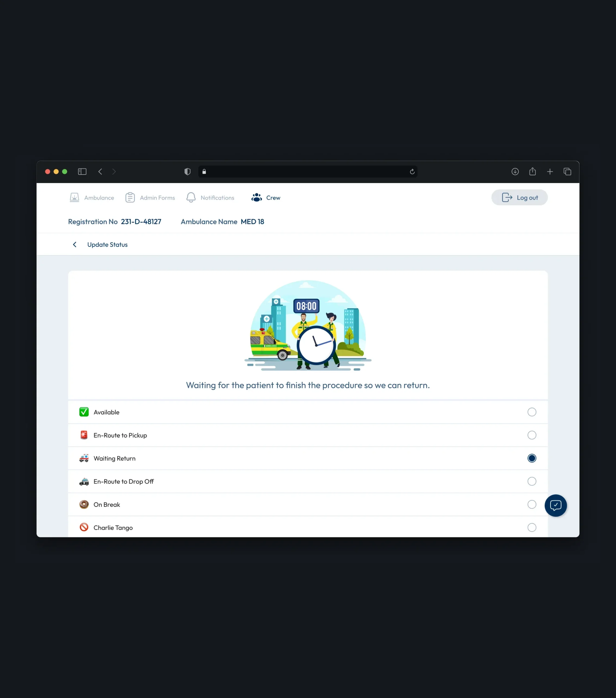
Task: Click the car icon beside En-Route to Drop Off
Action: point(84,482)
